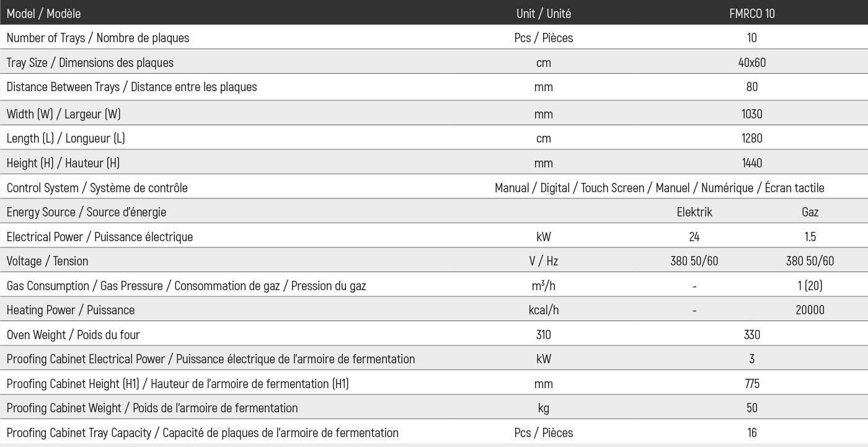Click the "Proofing Cabinet Weight" row label
Image resolution: width=868 pixels, height=447 pixels.
click(152, 408)
